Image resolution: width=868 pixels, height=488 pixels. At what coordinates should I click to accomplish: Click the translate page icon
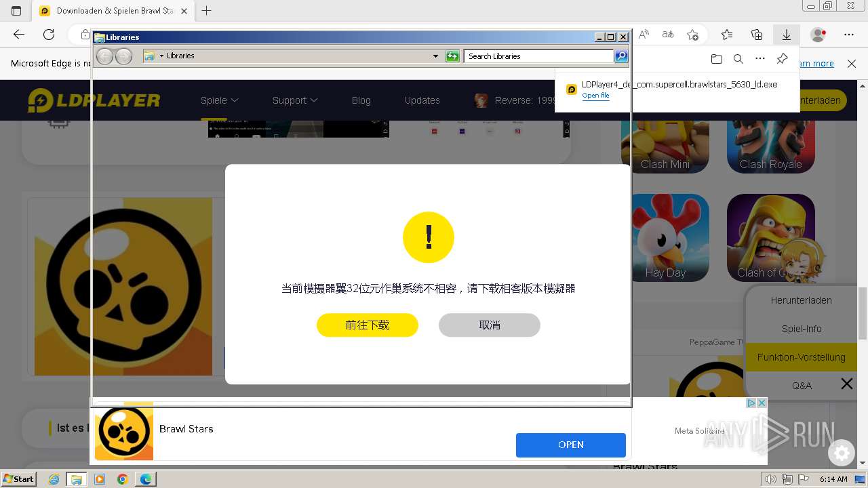point(668,35)
